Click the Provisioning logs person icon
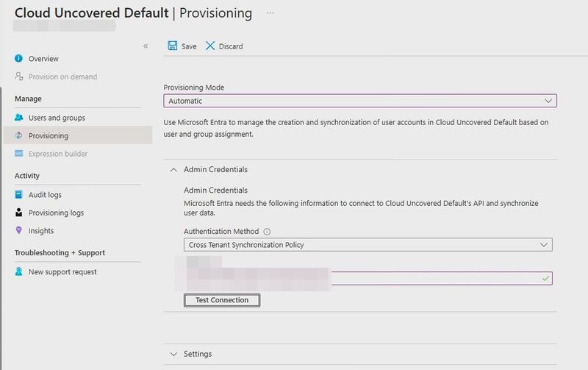This screenshot has width=588, height=370. [19, 213]
